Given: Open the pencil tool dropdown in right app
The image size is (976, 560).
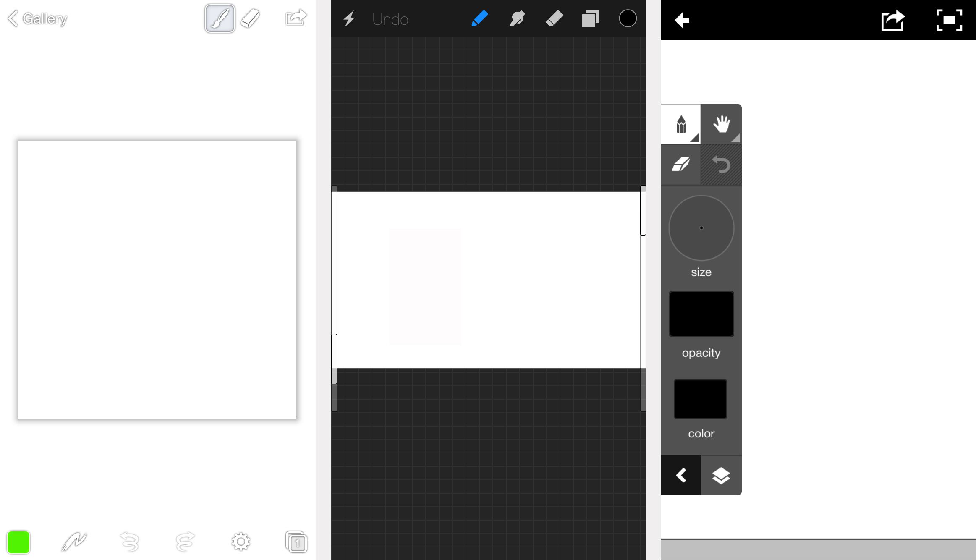Looking at the screenshot, I should pos(681,124).
